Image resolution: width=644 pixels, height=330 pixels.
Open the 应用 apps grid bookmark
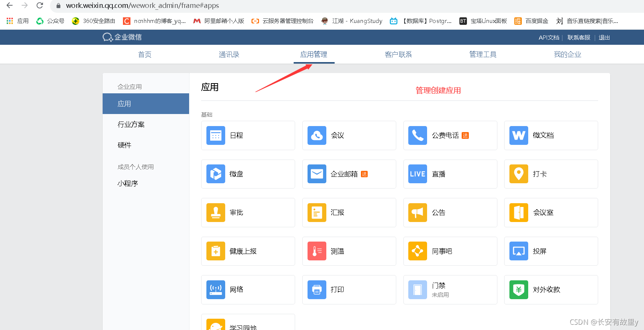[18, 21]
